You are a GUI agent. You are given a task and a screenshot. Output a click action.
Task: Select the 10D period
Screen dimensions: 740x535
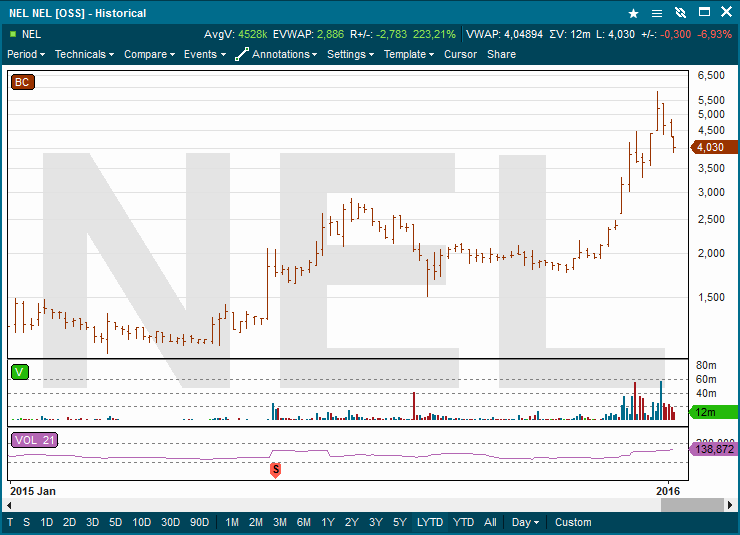(142, 522)
